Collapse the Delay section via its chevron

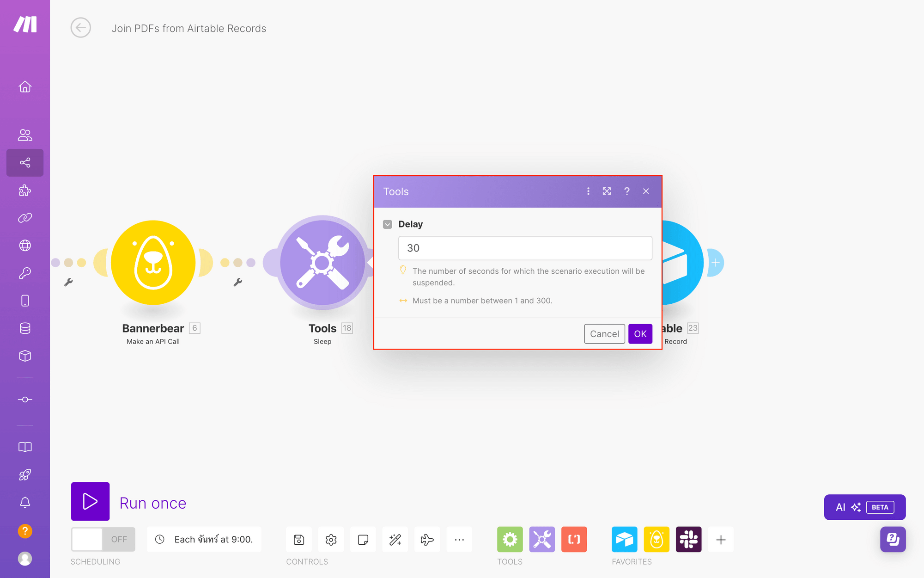point(388,224)
